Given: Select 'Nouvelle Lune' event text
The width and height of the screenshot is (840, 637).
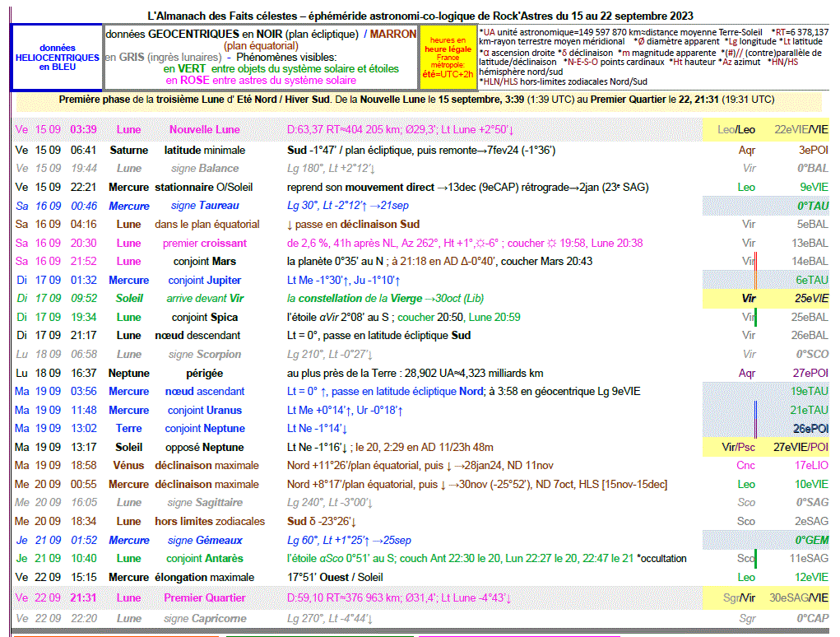Looking at the screenshot, I should (205, 130).
